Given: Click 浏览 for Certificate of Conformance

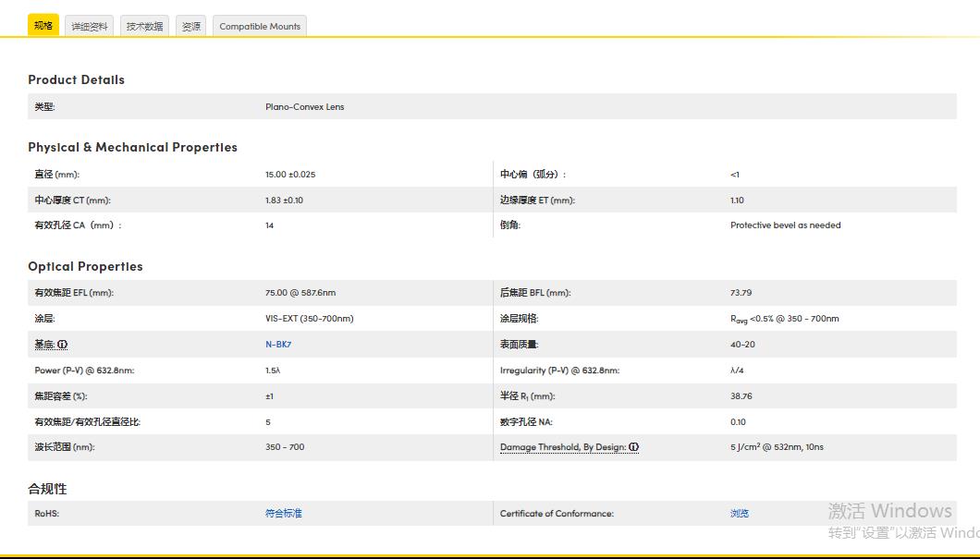Looking at the screenshot, I should point(740,514).
